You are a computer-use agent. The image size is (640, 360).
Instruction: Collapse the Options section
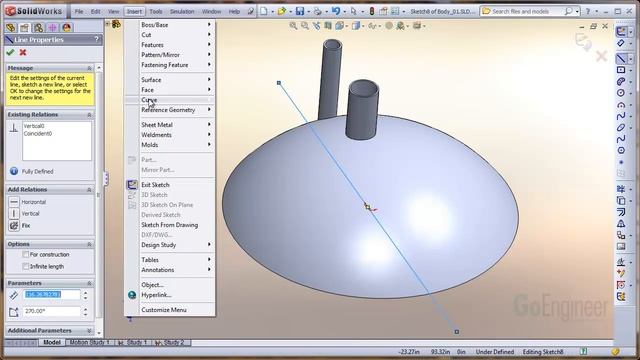point(89,244)
